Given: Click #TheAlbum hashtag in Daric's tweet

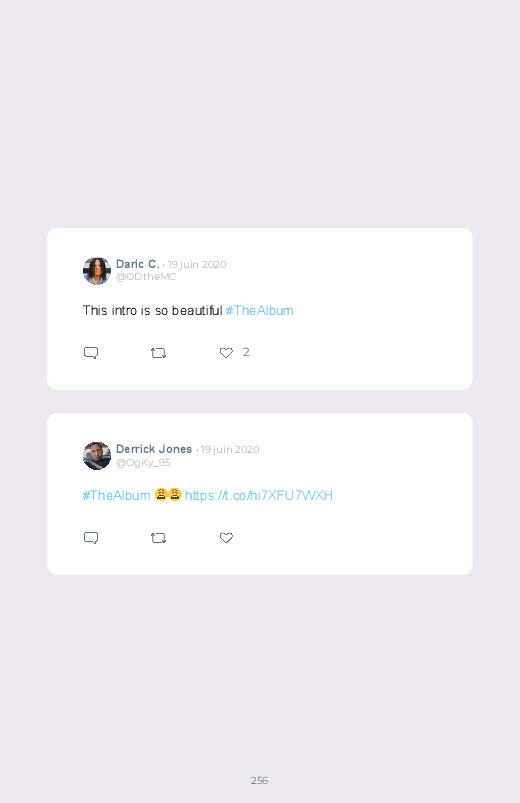Looking at the screenshot, I should tap(259, 310).
